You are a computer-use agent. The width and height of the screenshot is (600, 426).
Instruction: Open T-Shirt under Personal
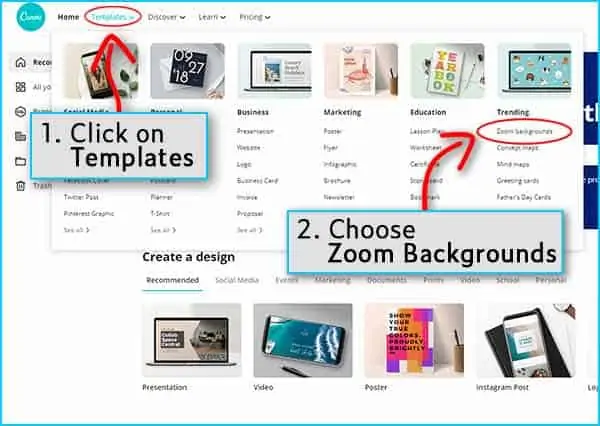click(160, 214)
